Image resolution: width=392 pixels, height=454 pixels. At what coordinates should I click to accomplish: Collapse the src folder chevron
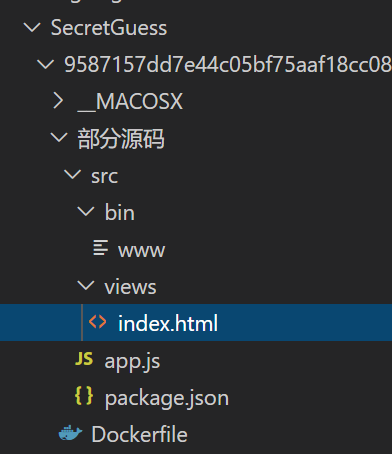72,175
